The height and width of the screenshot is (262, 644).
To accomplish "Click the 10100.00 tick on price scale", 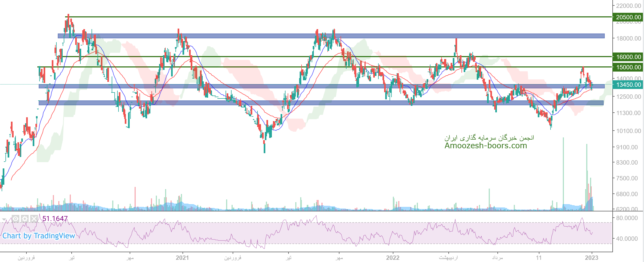I will (628, 131).
